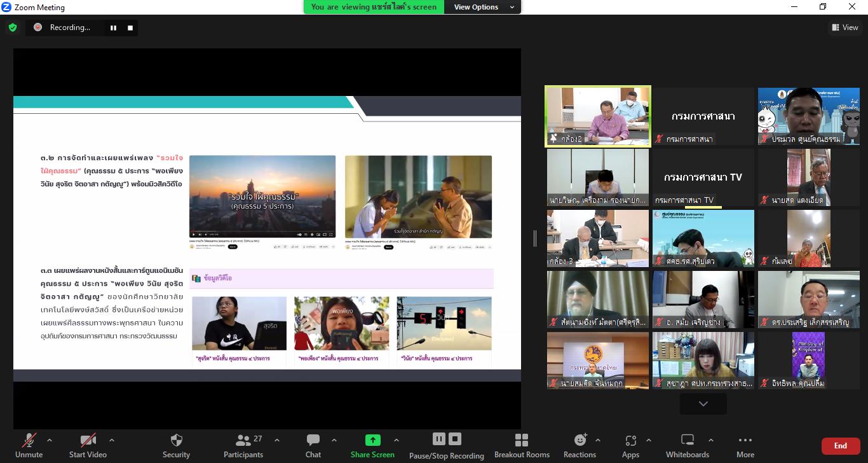Click the red End meeting button

(x=841, y=446)
